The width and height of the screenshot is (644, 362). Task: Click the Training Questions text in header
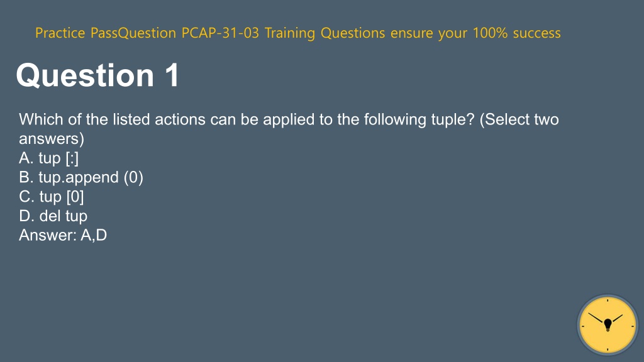pos(325,33)
